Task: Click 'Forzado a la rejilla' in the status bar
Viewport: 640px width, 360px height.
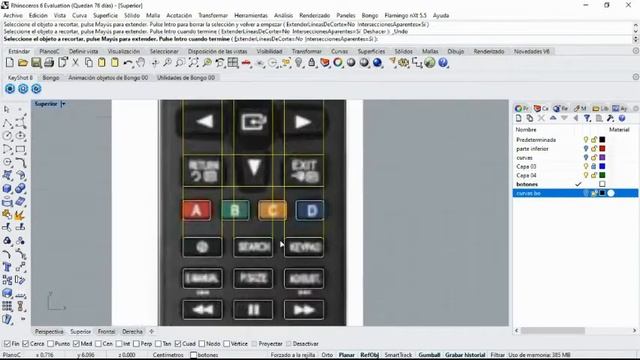Action: coord(293,355)
